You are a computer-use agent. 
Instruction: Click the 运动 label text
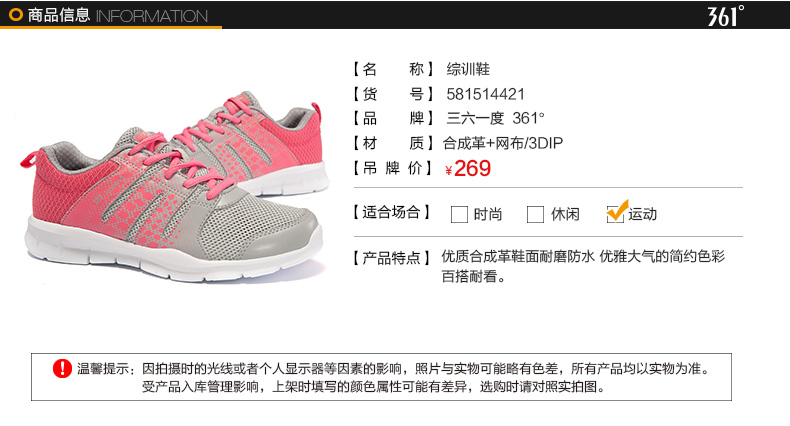pos(642,215)
